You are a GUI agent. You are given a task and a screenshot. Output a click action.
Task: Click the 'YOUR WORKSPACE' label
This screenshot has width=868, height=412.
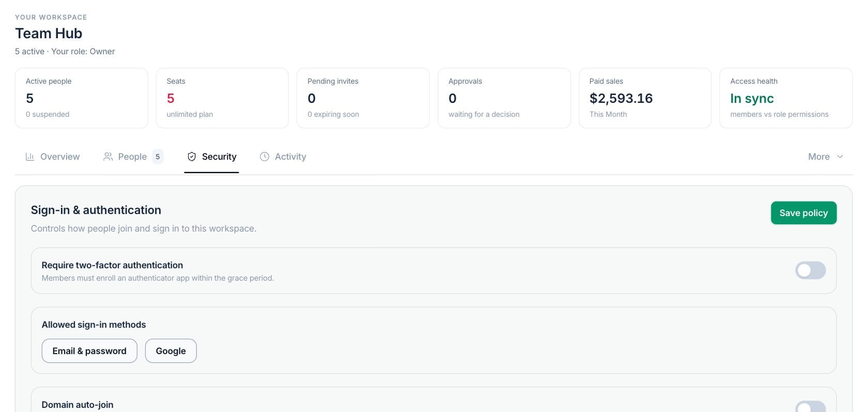(x=51, y=17)
